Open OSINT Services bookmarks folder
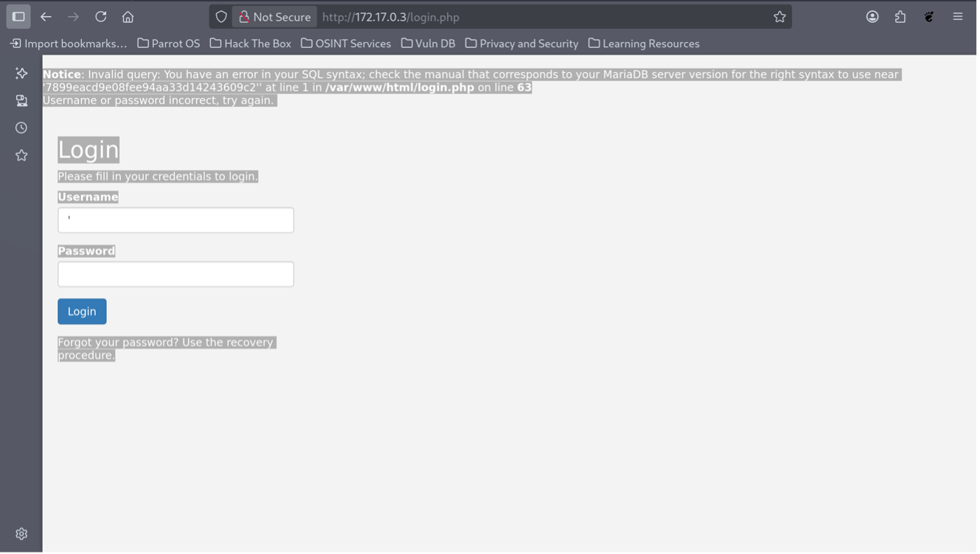 tap(346, 44)
